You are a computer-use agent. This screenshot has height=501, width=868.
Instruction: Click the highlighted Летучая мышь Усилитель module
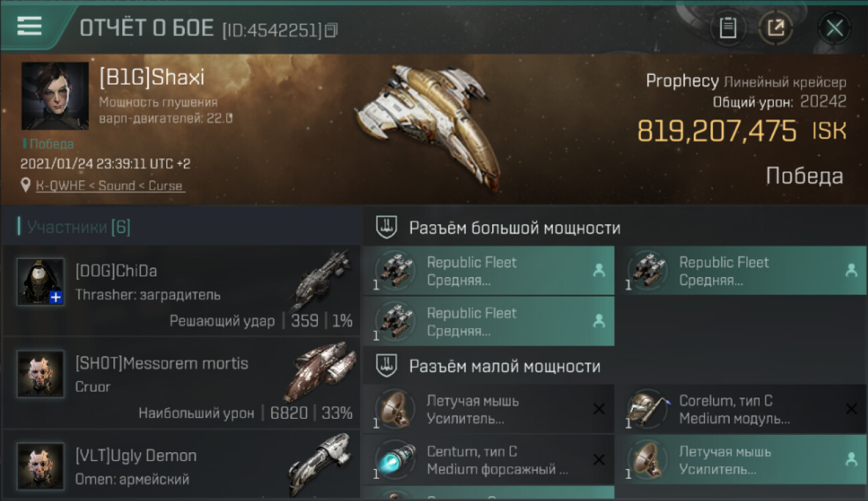tap(741, 460)
